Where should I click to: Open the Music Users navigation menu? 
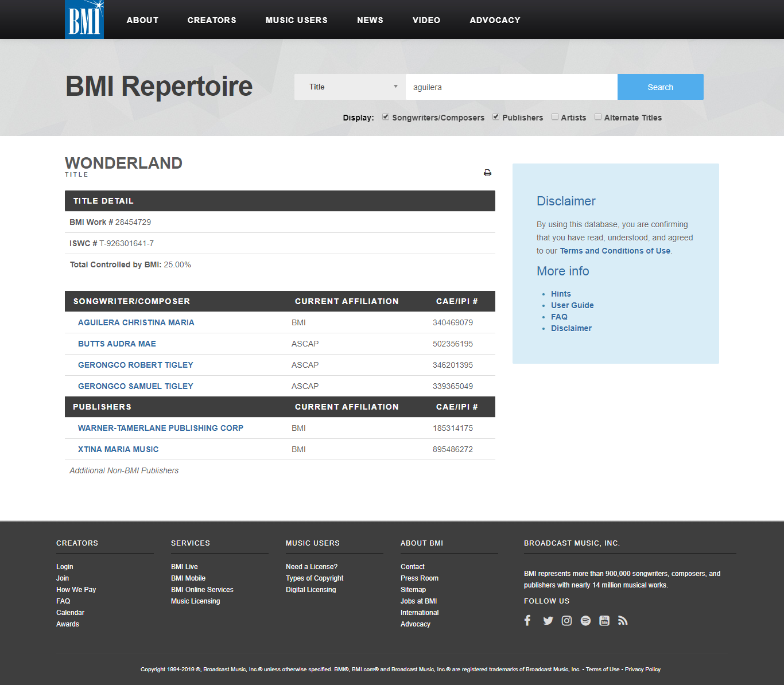click(296, 20)
